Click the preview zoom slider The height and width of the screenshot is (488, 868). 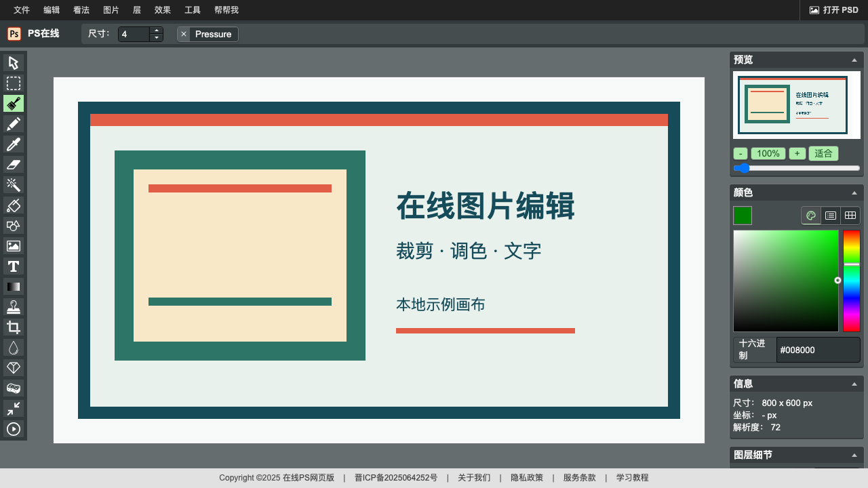[x=796, y=168]
